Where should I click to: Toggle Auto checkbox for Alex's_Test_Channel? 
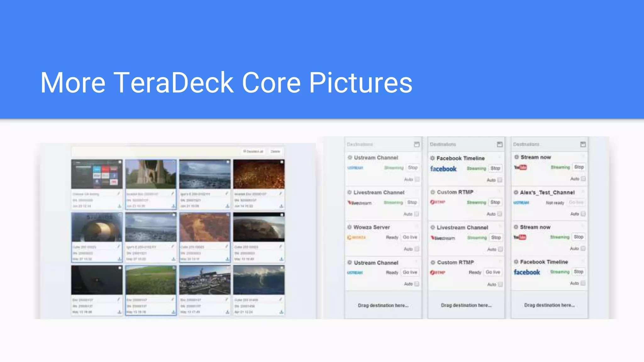click(583, 214)
